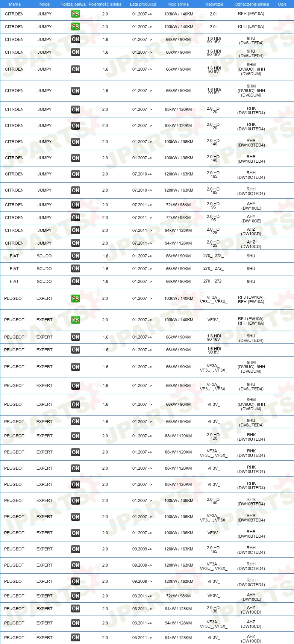Select 'AHZ (DW10CD)' in Peugeot VF3V_ row

[x=251, y=639]
